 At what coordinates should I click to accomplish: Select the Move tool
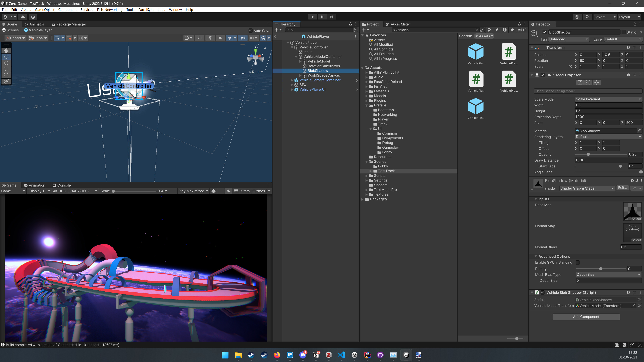tap(6, 57)
